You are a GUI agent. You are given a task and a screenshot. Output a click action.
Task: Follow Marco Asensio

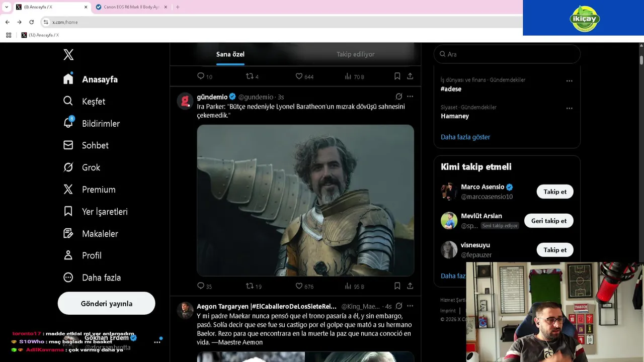pyautogui.click(x=555, y=192)
